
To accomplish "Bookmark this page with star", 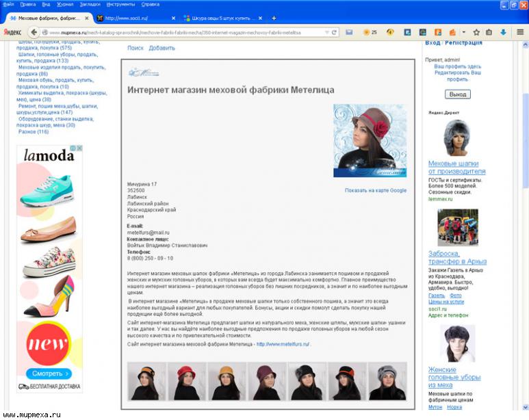I will tap(476, 32).
